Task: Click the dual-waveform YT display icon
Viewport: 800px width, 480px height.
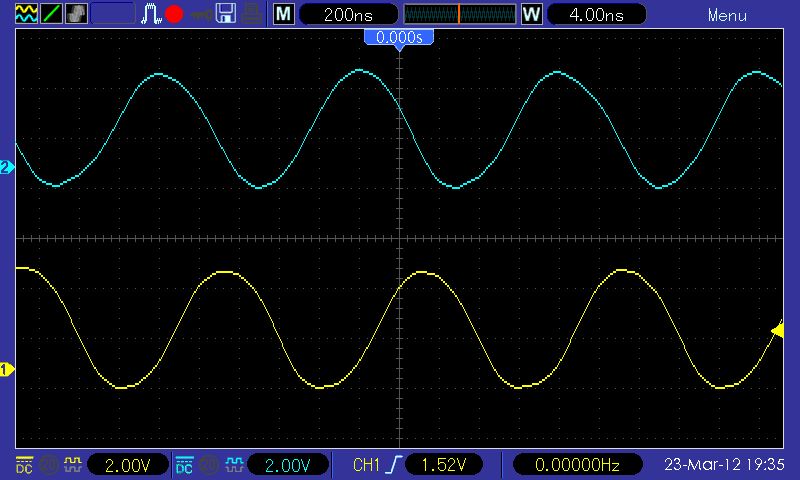Action: (x=26, y=14)
